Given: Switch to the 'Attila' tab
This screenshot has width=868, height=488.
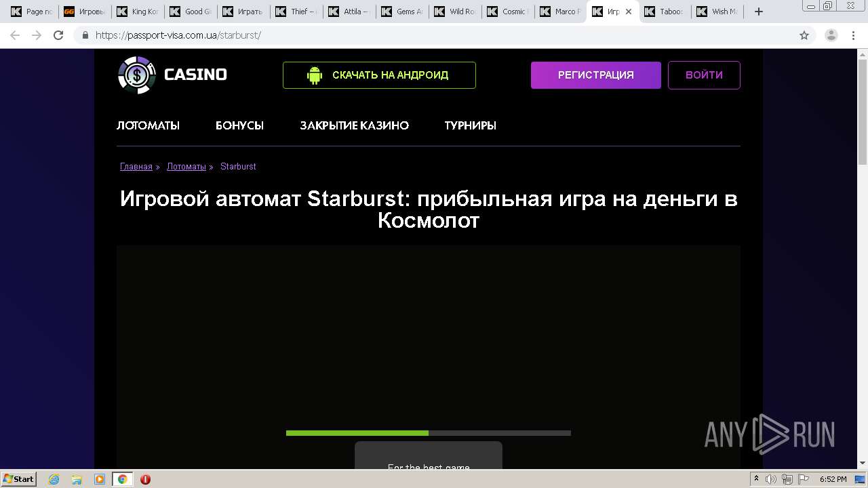Looking at the screenshot, I should tap(349, 12).
